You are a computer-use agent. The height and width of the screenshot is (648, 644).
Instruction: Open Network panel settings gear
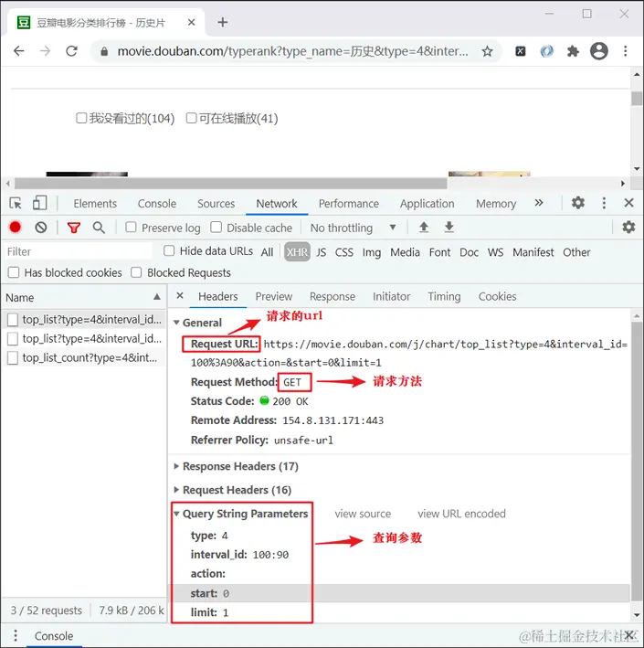[628, 227]
